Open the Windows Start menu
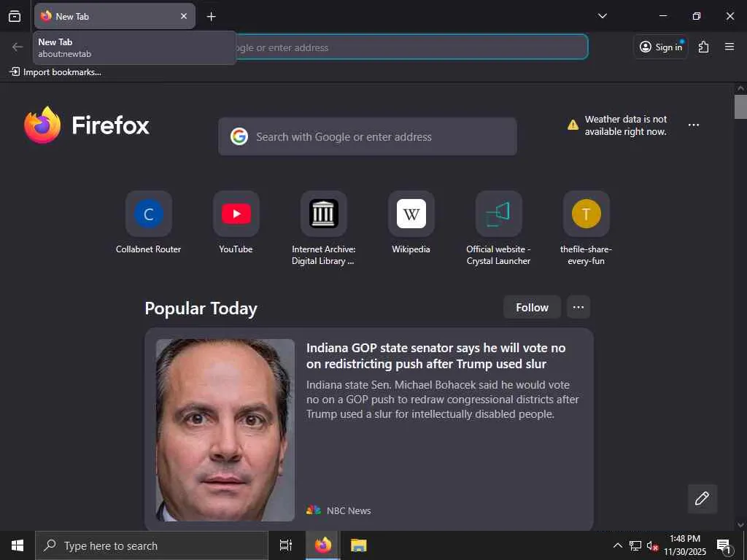Viewport: 747px width, 560px height. pos(18,545)
